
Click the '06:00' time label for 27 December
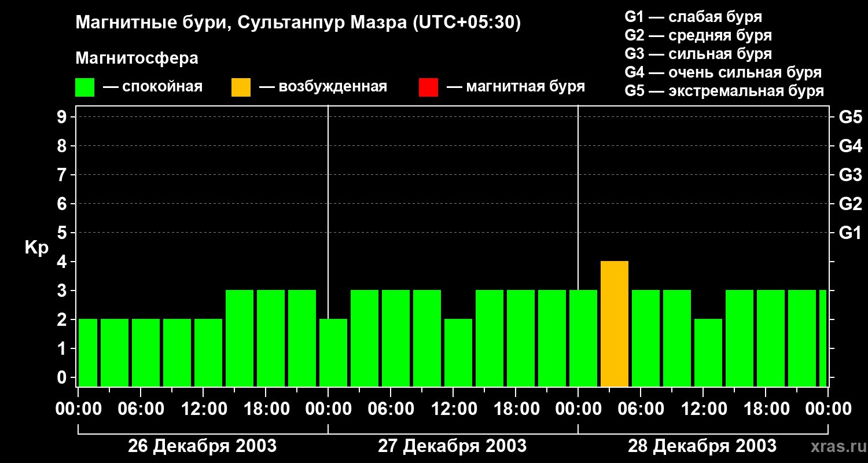(x=391, y=409)
